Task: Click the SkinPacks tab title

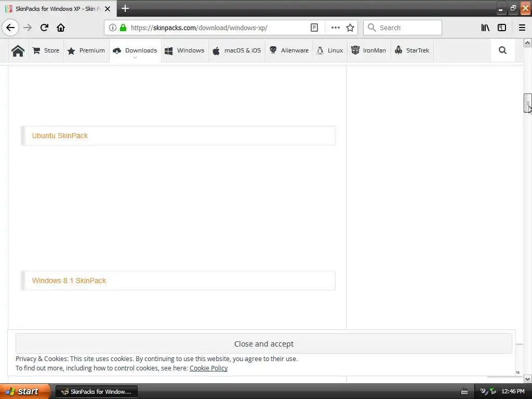Action: [58, 9]
